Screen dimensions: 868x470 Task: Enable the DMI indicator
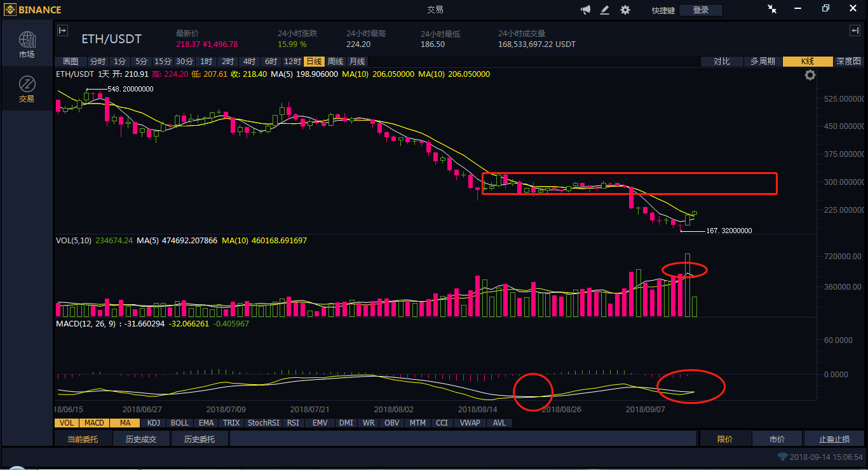[x=346, y=422]
